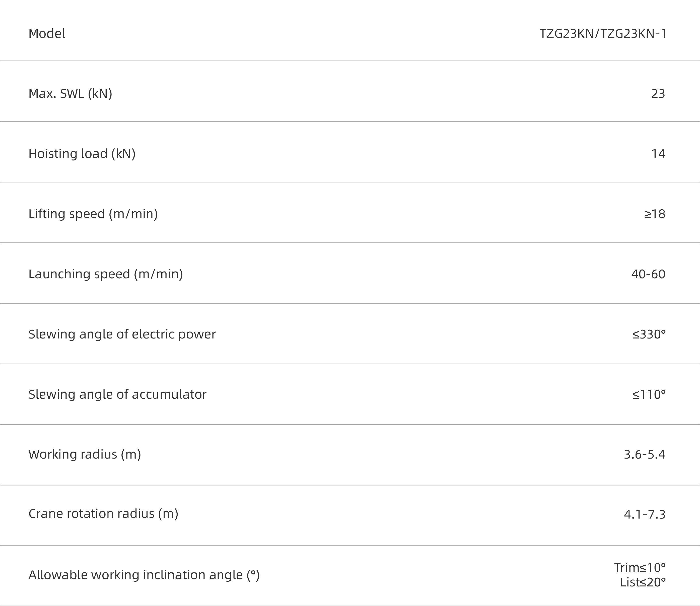Select the Max. SWL value 23
The image size is (700, 606).
[x=658, y=94]
